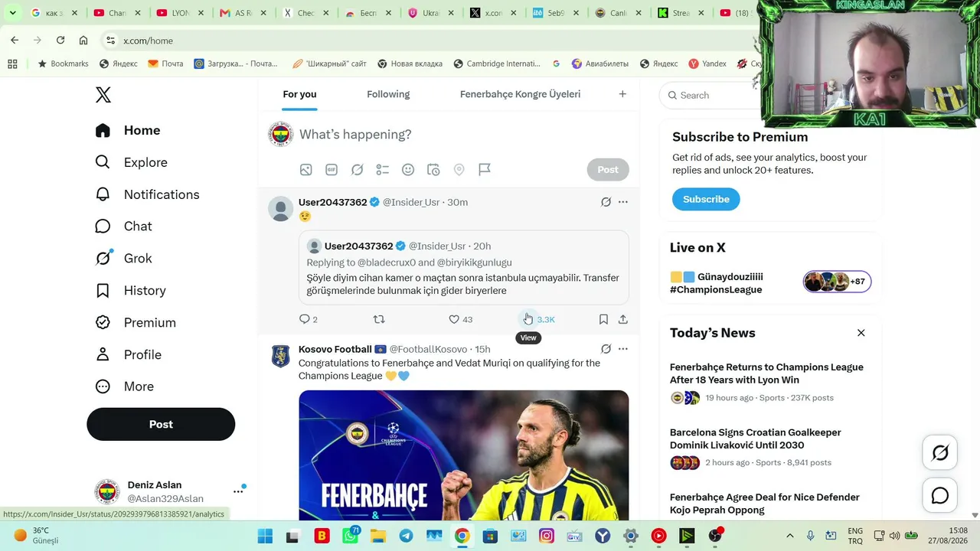This screenshot has height=551, width=980.
Task: Open Chrome home page button
Action: pos(83,41)
